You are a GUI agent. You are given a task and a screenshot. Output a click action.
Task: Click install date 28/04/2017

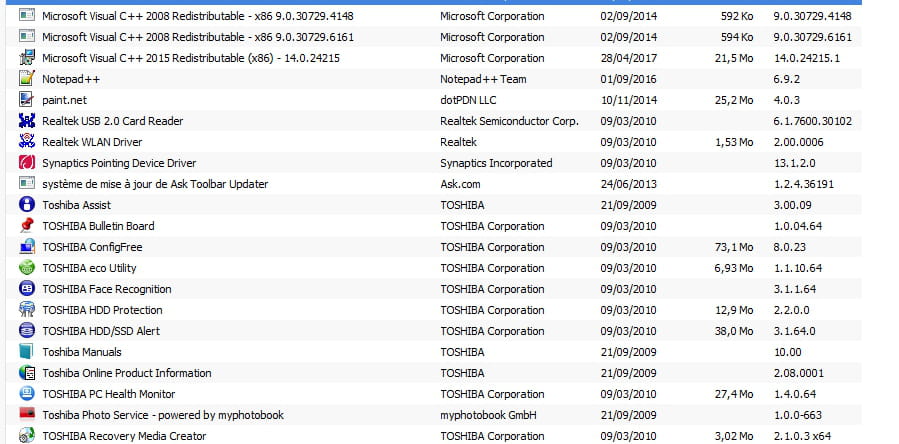click(x=629, y=58)
